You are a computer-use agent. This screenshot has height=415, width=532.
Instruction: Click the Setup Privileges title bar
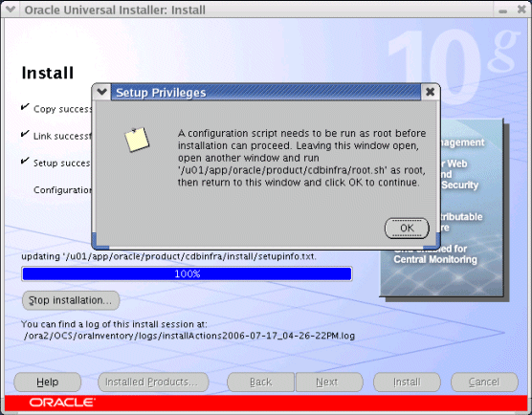[266, 92]
